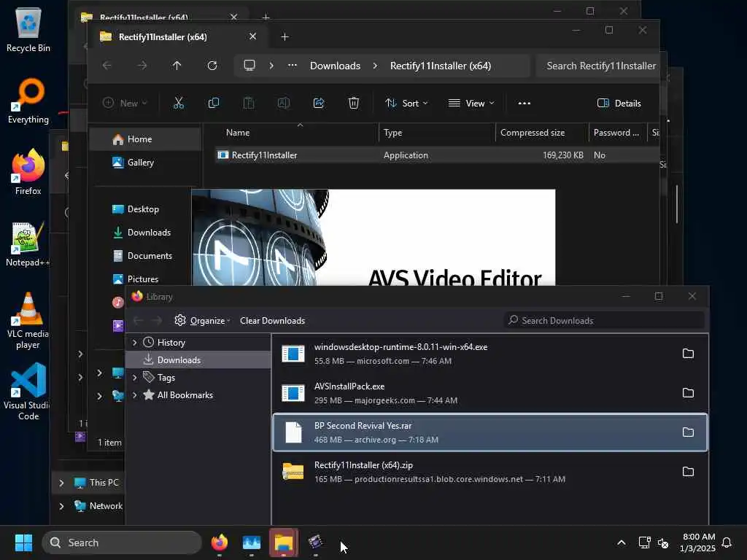Screen dimensions: 747x560
Task: Open the New dropdown in Explorer
Action: click(x=125, y=103)
